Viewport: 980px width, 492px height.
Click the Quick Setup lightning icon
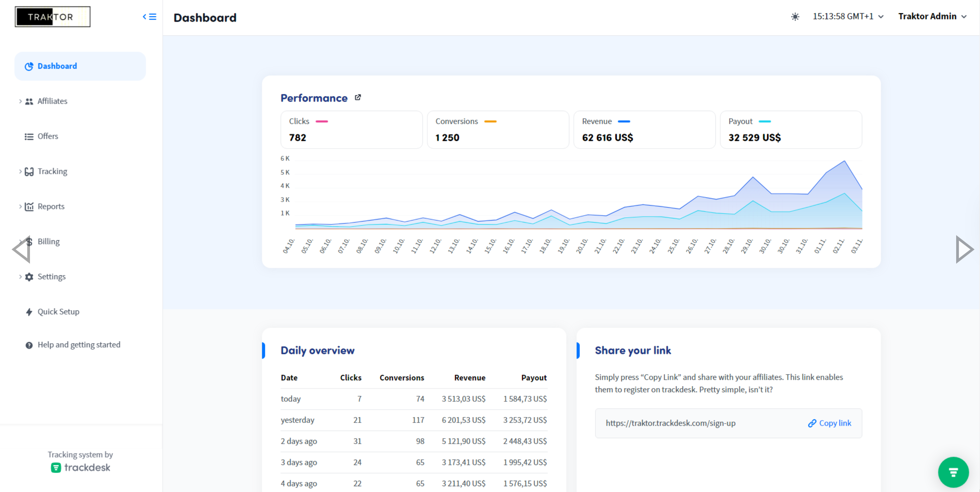tap(29, 312)
